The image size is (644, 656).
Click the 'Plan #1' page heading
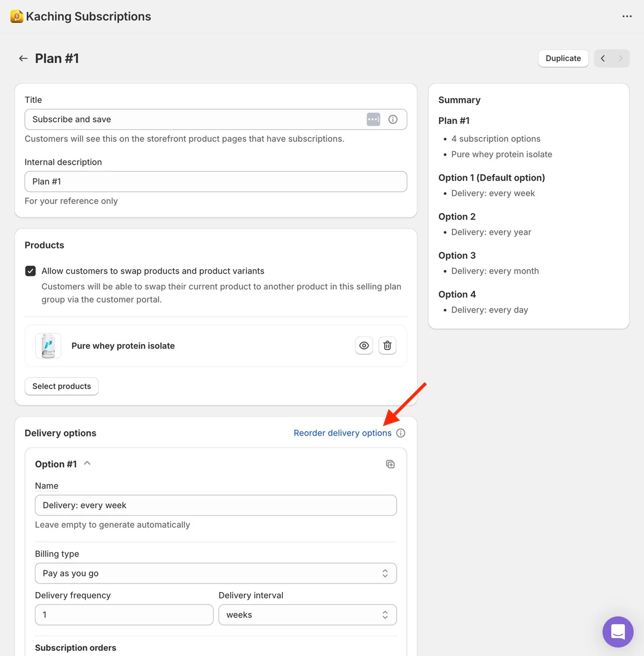[57, 59]
